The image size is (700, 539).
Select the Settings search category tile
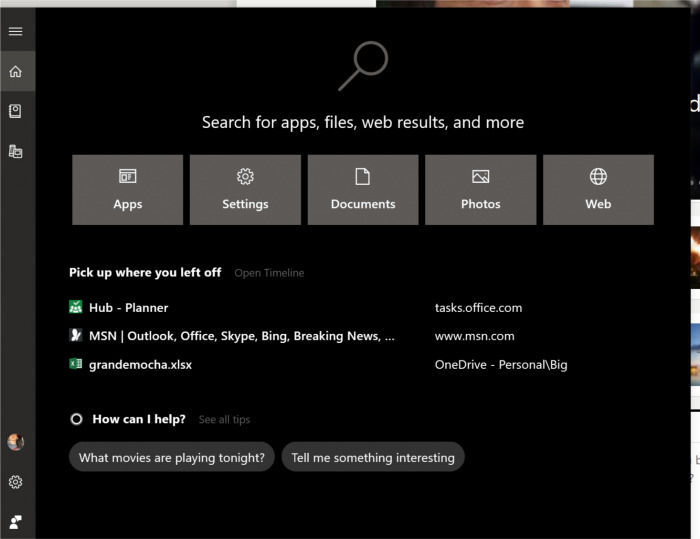click(x=245, y=189)
